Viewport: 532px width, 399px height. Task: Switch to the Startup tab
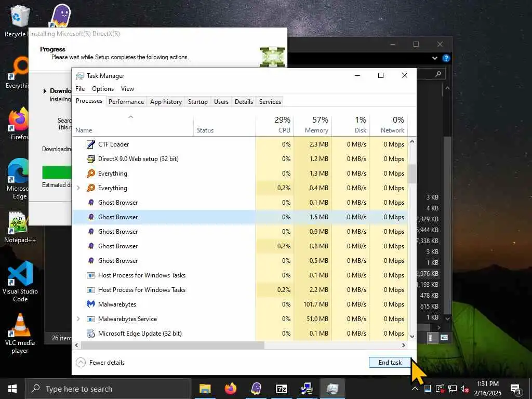[198, 102]
